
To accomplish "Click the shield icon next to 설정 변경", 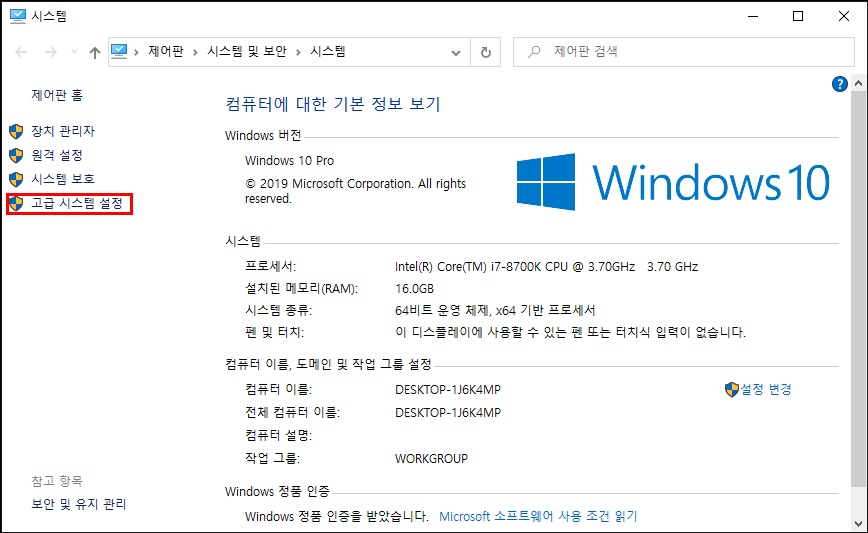I will [x=732, y=390].
